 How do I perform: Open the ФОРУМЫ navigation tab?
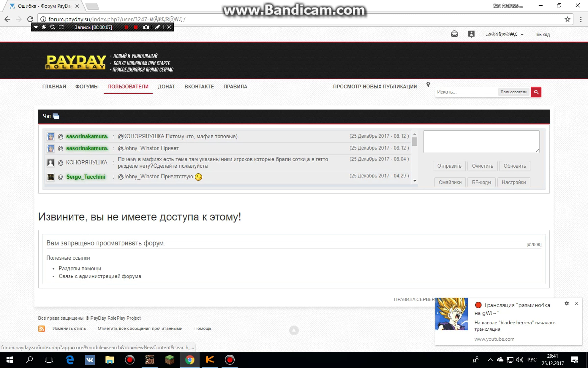click(87, 87)
